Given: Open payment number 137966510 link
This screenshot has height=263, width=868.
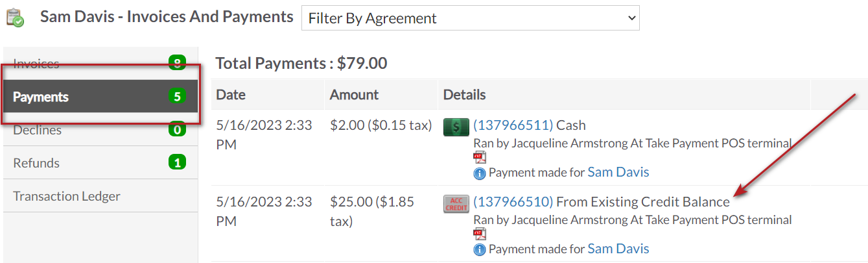Looking at the screenshot, I should [x=513, y=202].
